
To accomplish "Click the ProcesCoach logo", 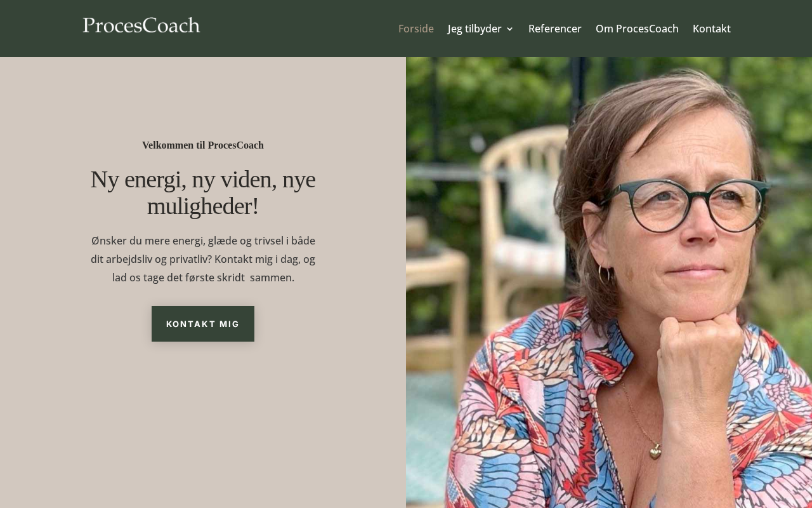I will 141,25.
